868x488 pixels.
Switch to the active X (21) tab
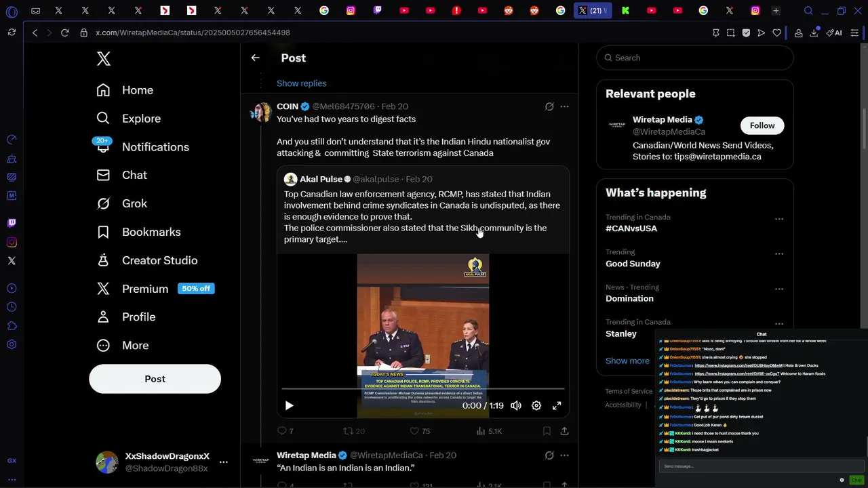pos(593,11)
